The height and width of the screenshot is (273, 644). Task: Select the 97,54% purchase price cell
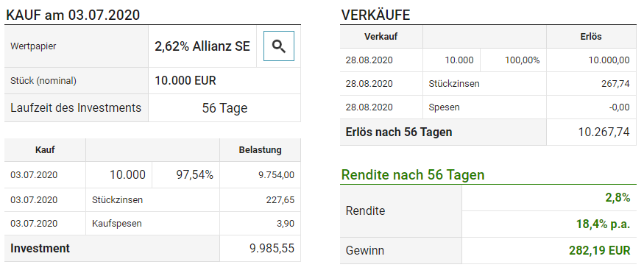tap(186, 175)
